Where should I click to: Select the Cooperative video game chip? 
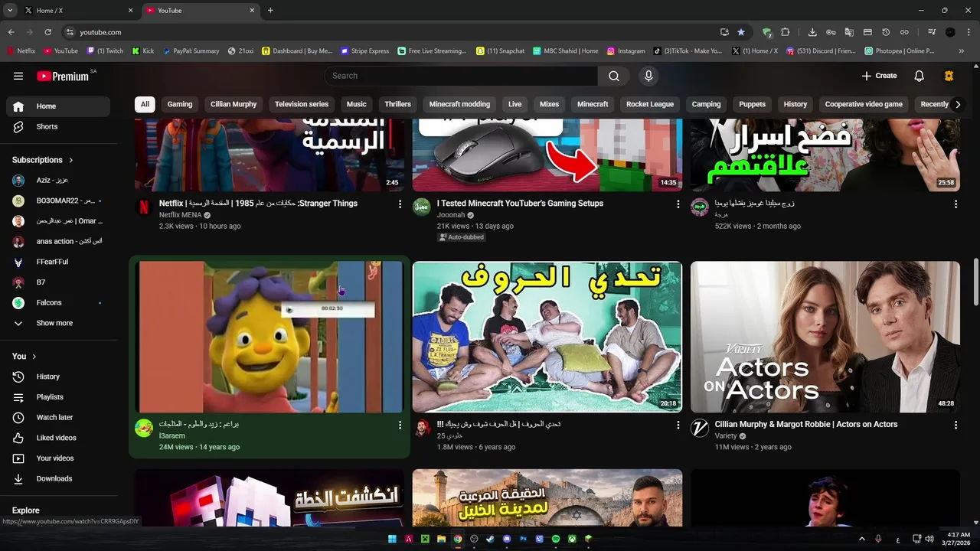tap(864, 104)
